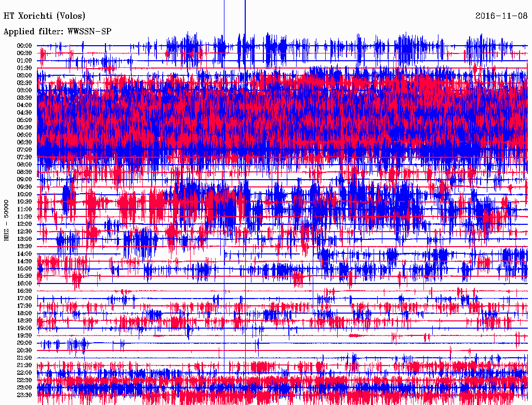Select the 07:30 time row label
This screenshot has width=532, height=405.
(24, 157)
